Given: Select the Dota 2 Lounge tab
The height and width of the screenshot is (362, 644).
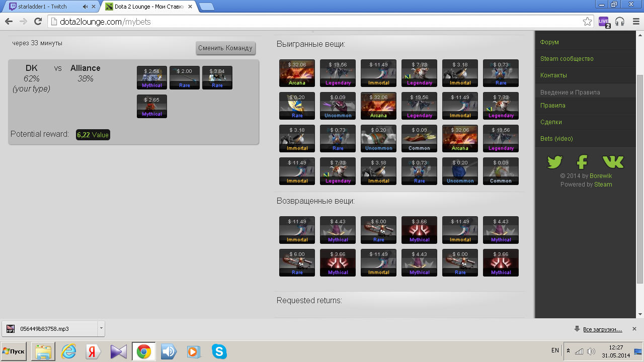Looking at the screenshot, I should [148, 7].
